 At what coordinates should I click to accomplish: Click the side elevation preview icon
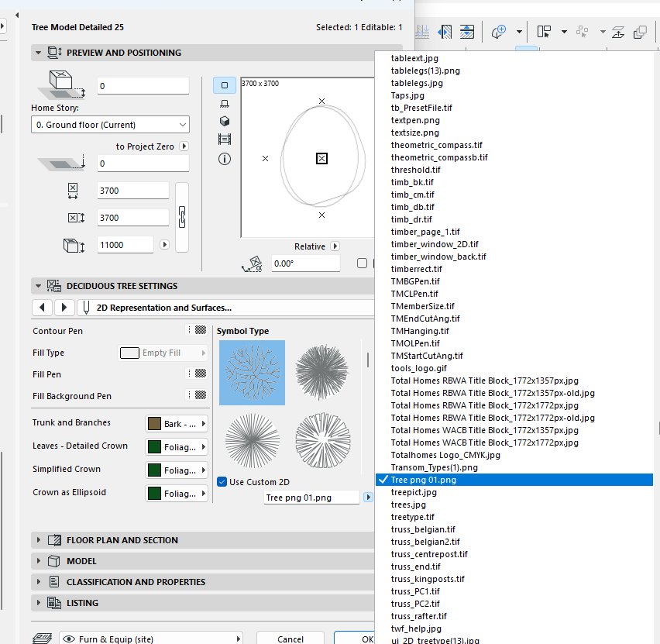pos(225,104)
